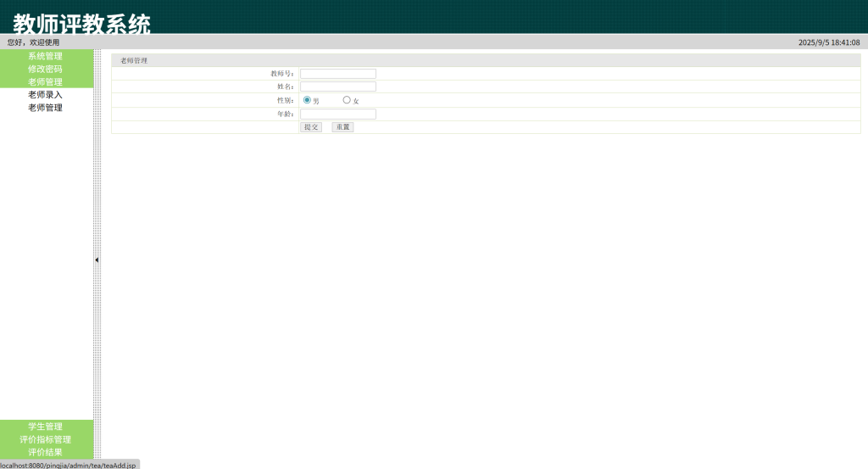Open the 老师录入 submenu item
868x469 pixels.
point(46,95)
